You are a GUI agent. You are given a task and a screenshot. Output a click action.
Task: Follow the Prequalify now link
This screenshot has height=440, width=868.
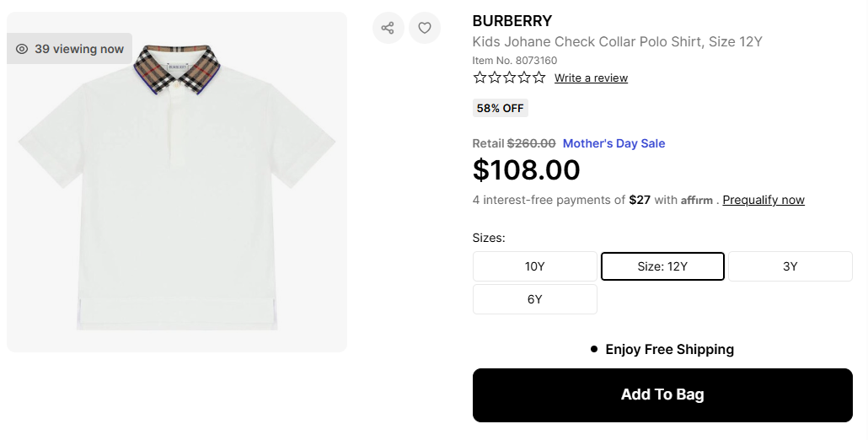tap(764, 200)
